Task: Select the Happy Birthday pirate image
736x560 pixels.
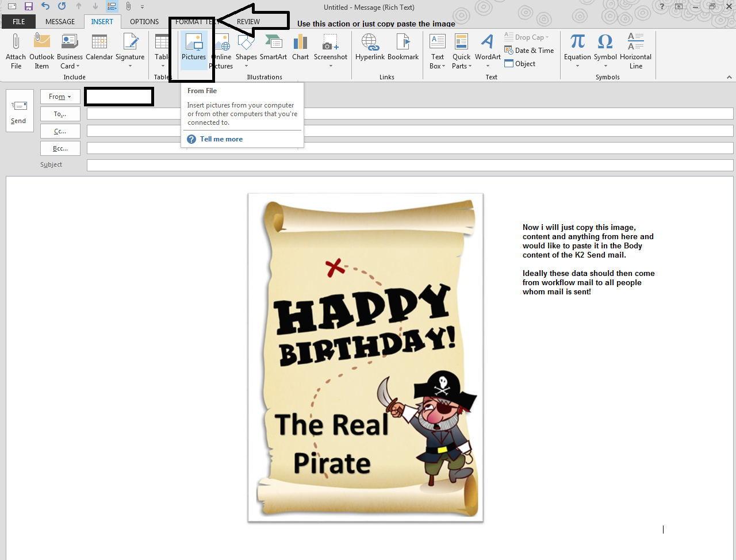Action: coord(366,358)
